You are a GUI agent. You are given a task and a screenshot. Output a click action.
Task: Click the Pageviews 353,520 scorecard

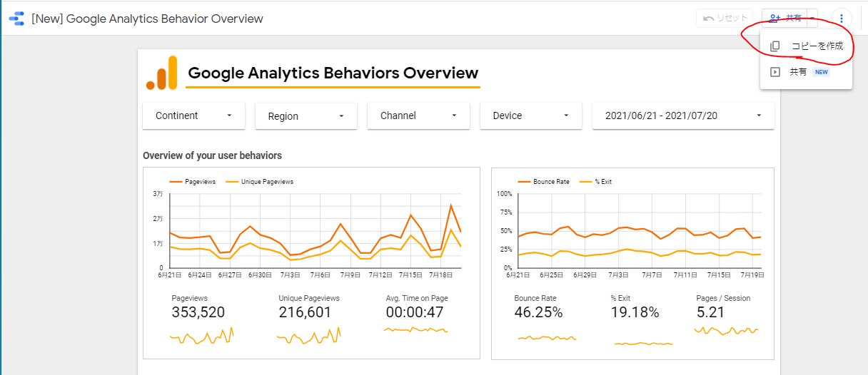click(198, 312)
